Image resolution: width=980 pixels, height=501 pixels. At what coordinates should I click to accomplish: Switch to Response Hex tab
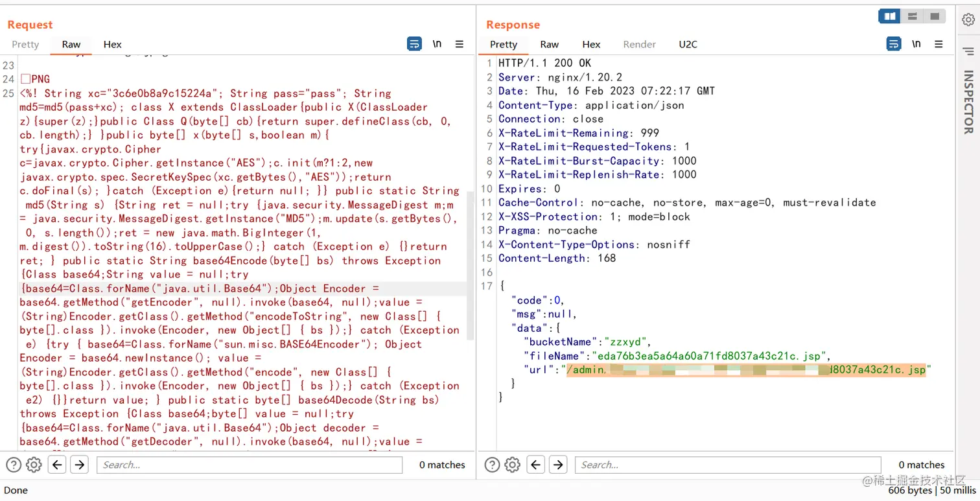pos(591,44)
